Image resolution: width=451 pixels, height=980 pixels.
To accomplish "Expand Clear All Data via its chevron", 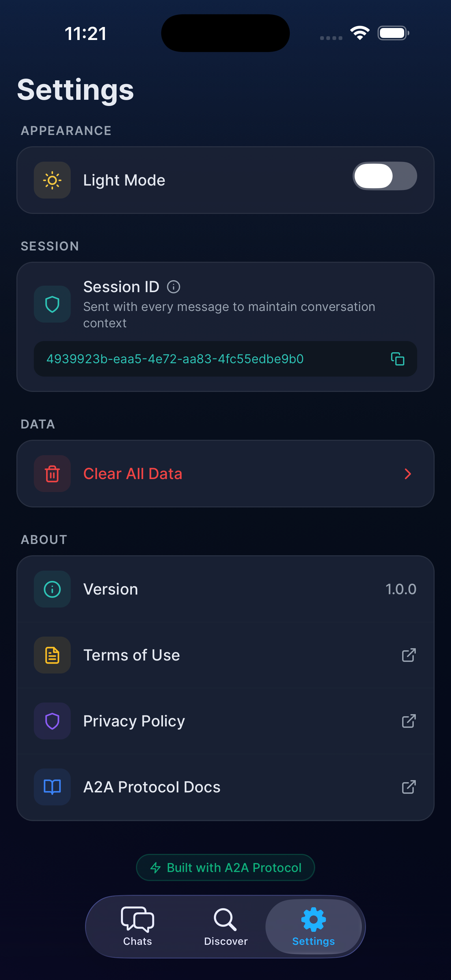I will point(408,473).
